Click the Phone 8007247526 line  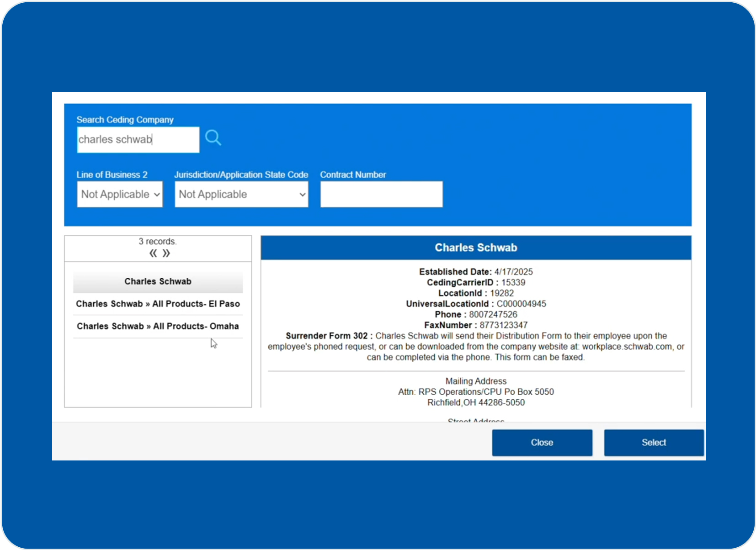tap(476, 314)
